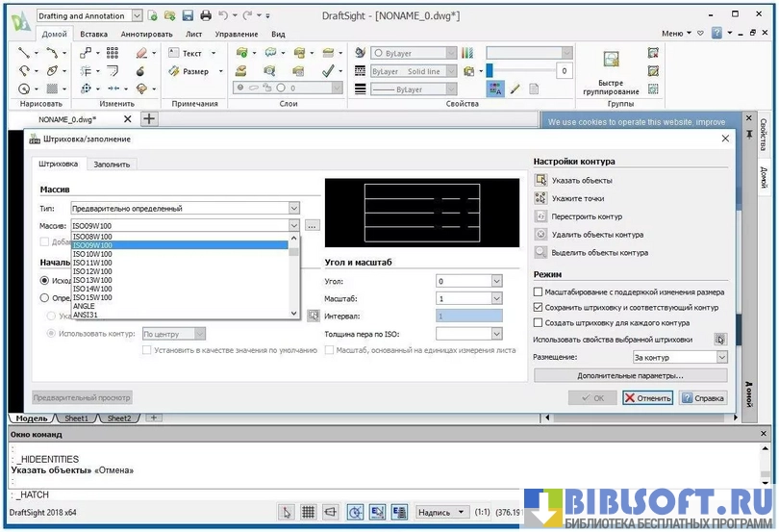Open the Размещение placement dropdown
This screenshot has width=779, height=532.
pyautogui.click(x=721, y=357)
